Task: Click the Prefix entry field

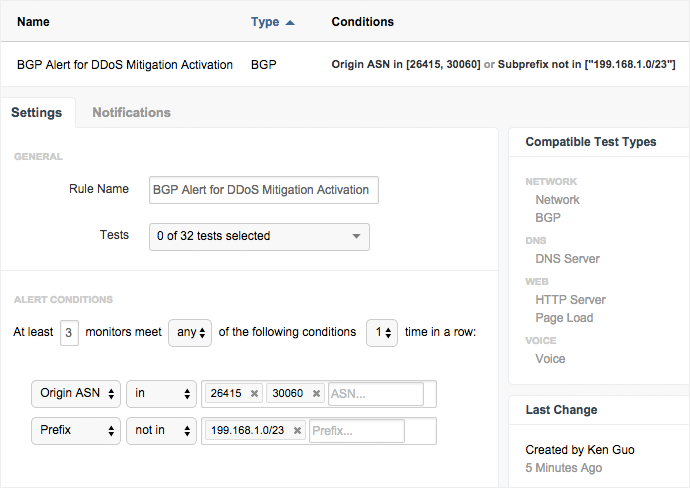Action: 356,431
